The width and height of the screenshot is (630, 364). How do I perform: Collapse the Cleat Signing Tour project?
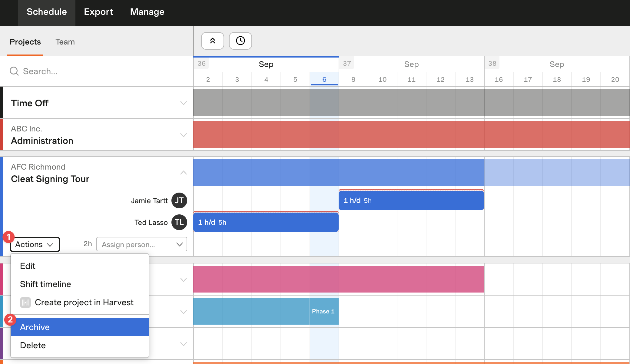pyautogui.click(x=183, y=173)
